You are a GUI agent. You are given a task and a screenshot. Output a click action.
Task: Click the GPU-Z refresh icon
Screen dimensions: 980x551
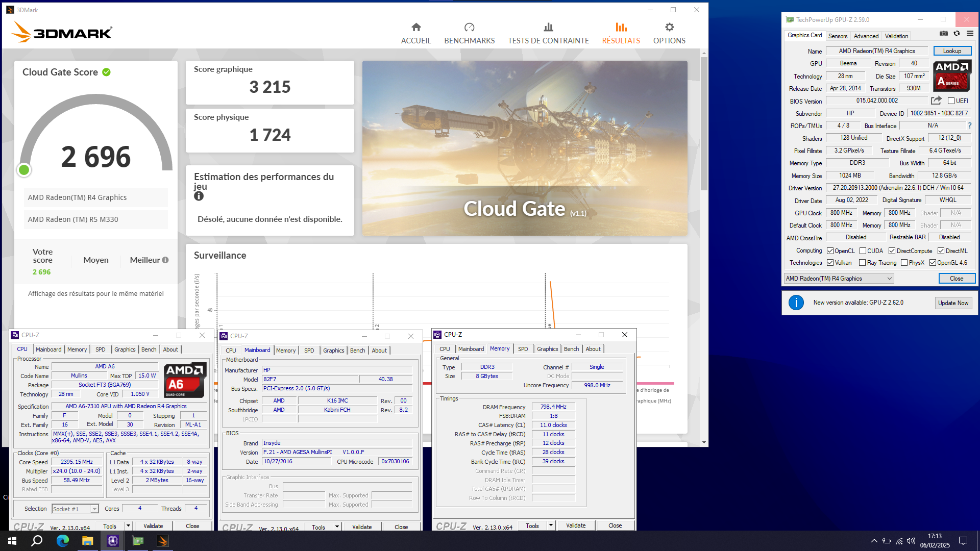(x=957, y=33)
